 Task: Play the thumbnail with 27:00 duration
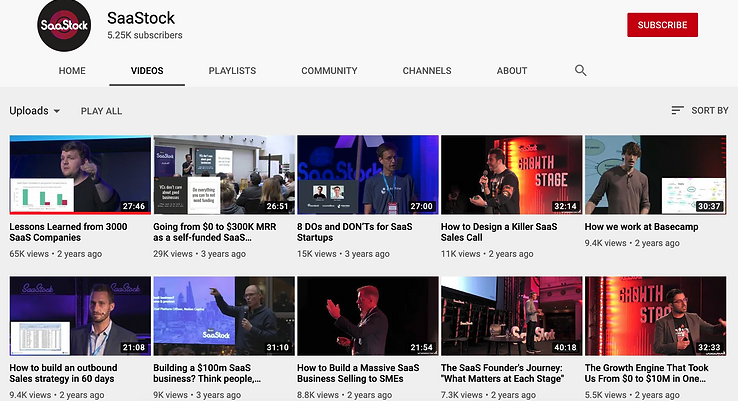[368, 175]
